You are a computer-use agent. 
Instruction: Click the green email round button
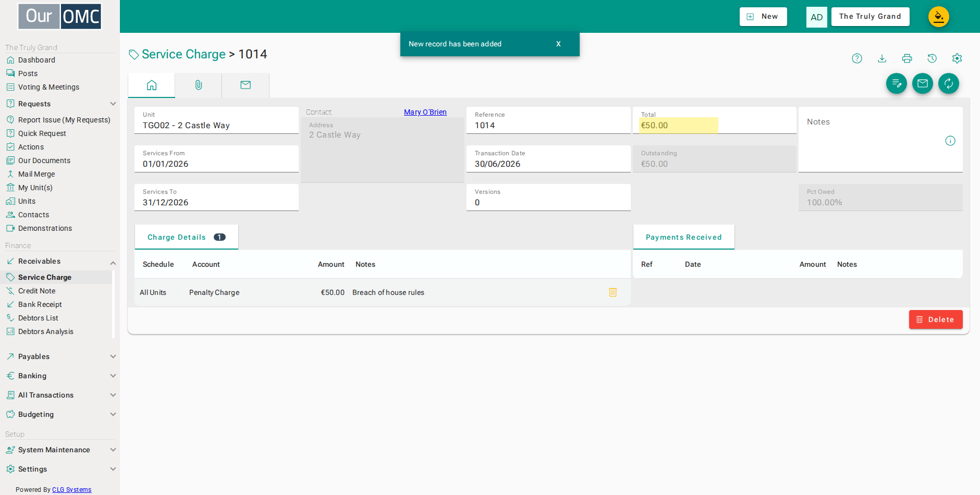coord(923,83)
